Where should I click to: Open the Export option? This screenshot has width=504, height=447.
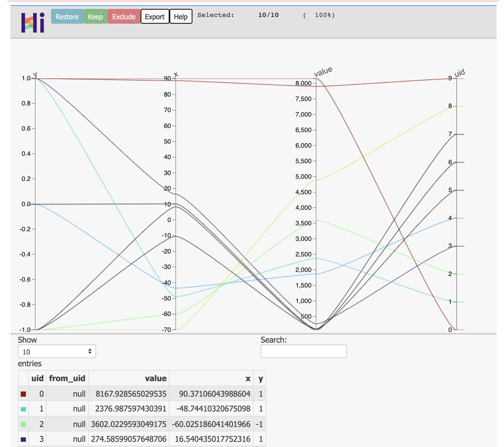point(155,16)
